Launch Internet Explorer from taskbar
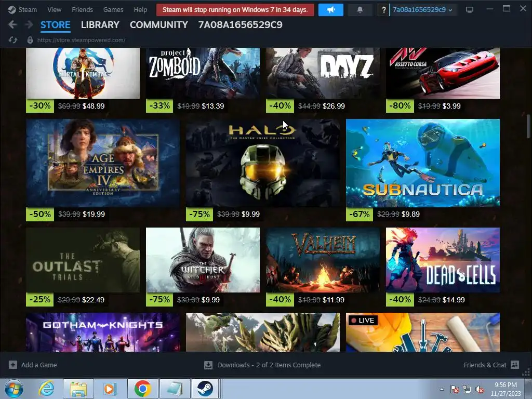The image size is (532, 399). tap(46, 389)
